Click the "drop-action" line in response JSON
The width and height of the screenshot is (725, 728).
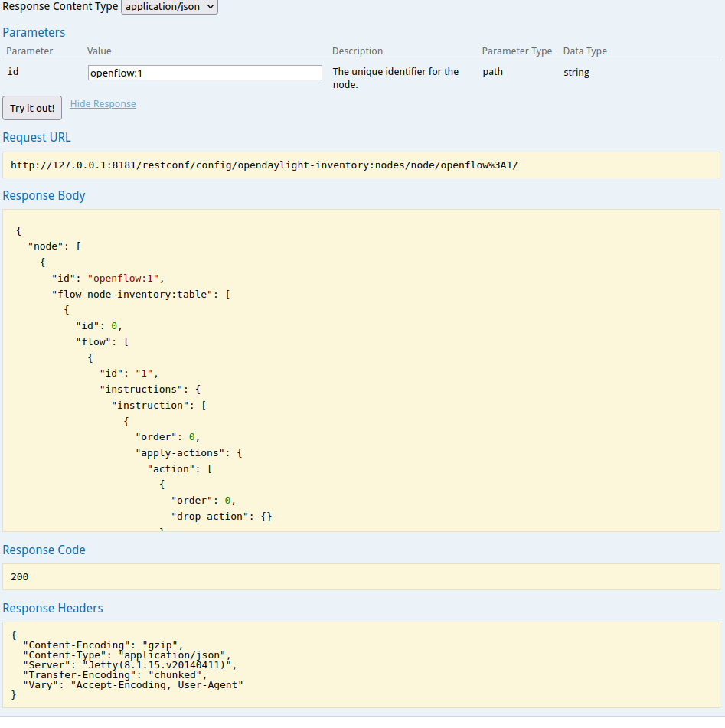click(x=221, y=517)
